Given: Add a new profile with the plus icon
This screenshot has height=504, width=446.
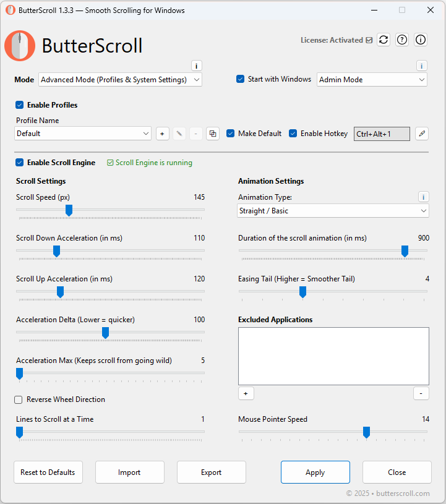Looking at the screenshot, I should click(x=162, y=134).
